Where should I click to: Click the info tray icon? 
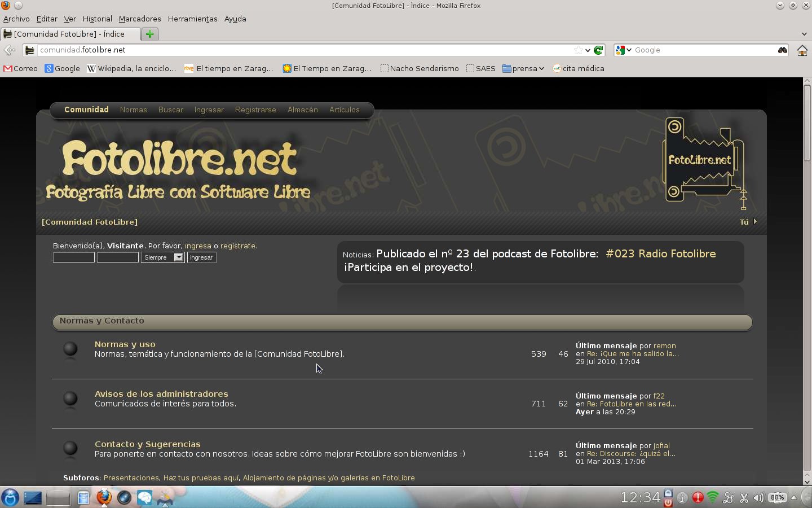[682, 498]
